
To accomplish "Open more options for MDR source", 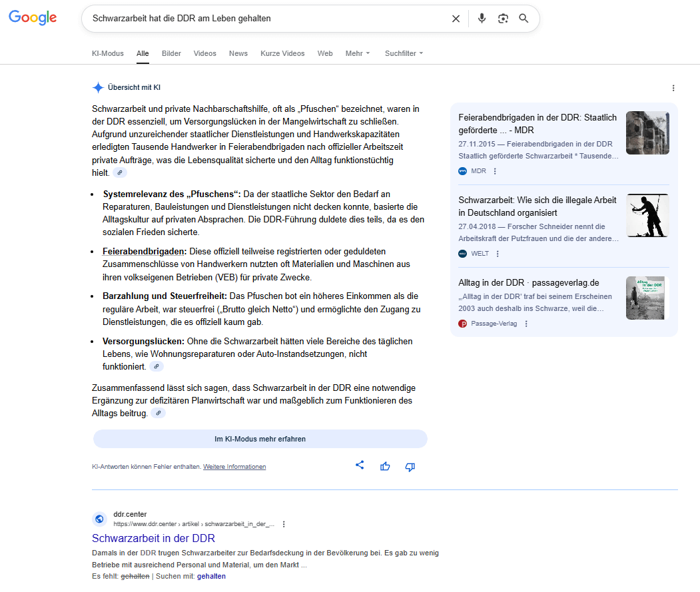I will click(495, 171).
